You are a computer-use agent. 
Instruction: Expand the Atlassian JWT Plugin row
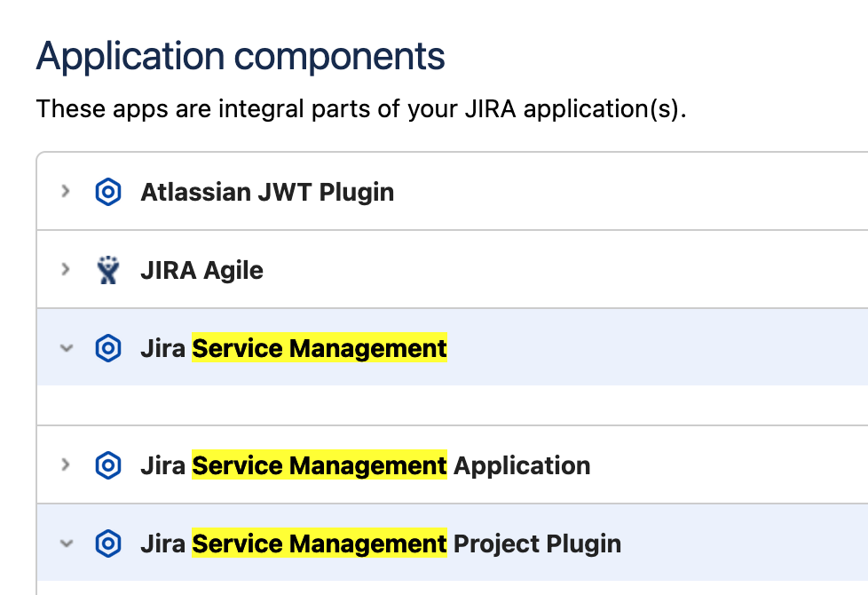point(66,192)
